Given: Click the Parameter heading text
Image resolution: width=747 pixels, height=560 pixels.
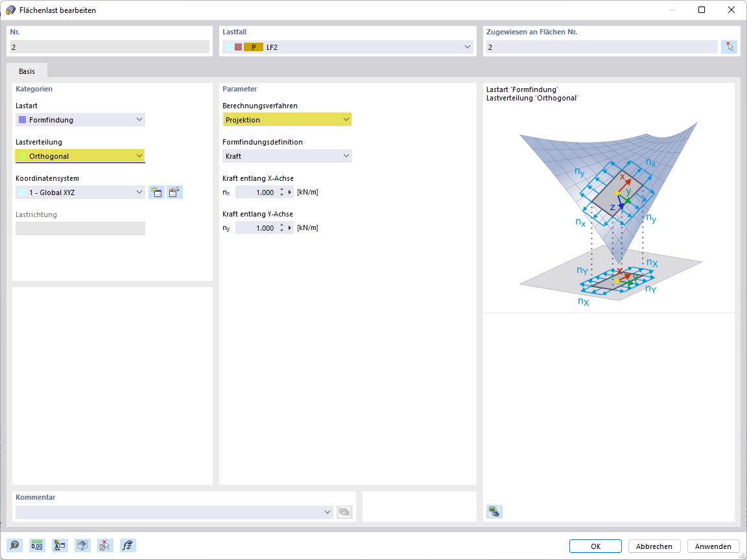Looking at the screenshot, I should click(x=240, y=89).
